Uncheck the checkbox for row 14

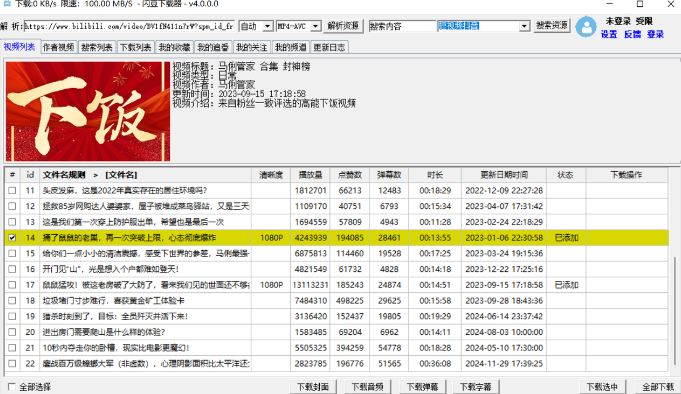pos(12,238)
